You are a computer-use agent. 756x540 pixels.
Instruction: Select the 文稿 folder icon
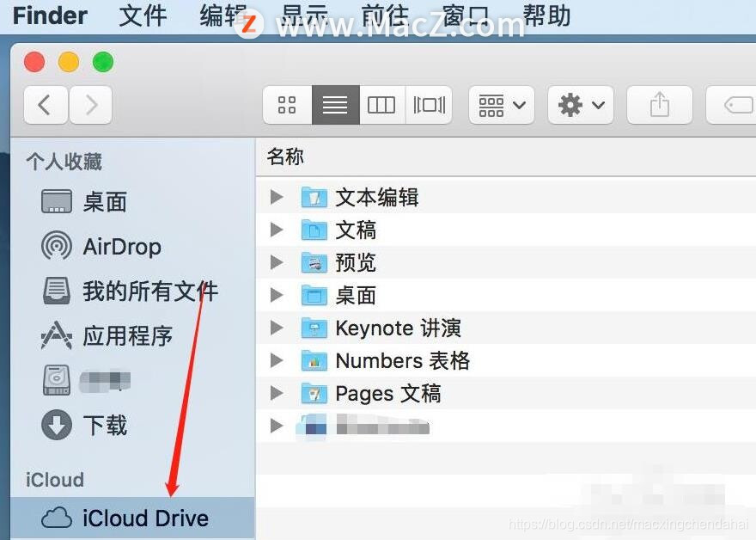[314, 230]
